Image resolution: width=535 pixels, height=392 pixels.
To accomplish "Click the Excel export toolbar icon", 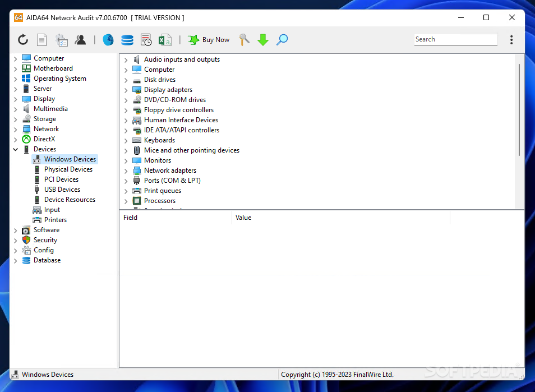I will (165, 40).
